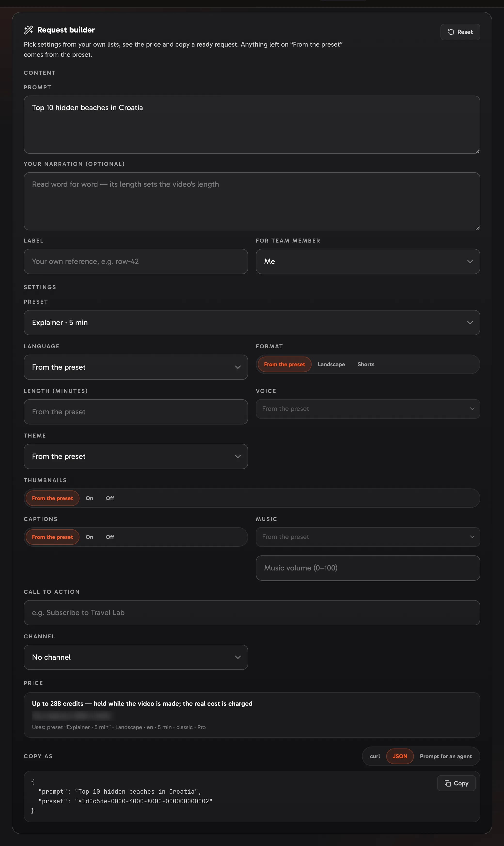The height and width of the screenshot is (846, 504).
Task: Open the For Team Member dropdown
Action: (x=368, y=261)
